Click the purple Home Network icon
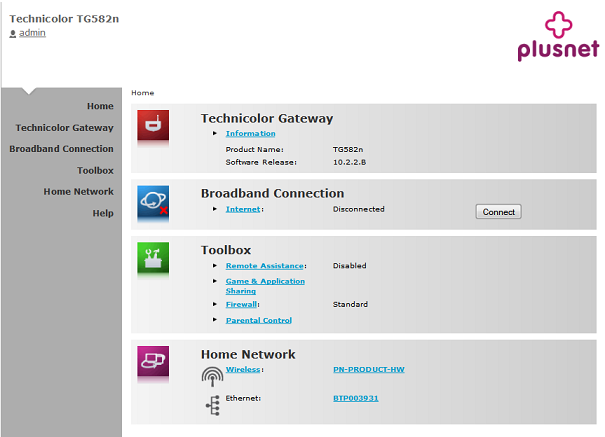605x437 pixels. pyautogui.click(x=153, y=362)
